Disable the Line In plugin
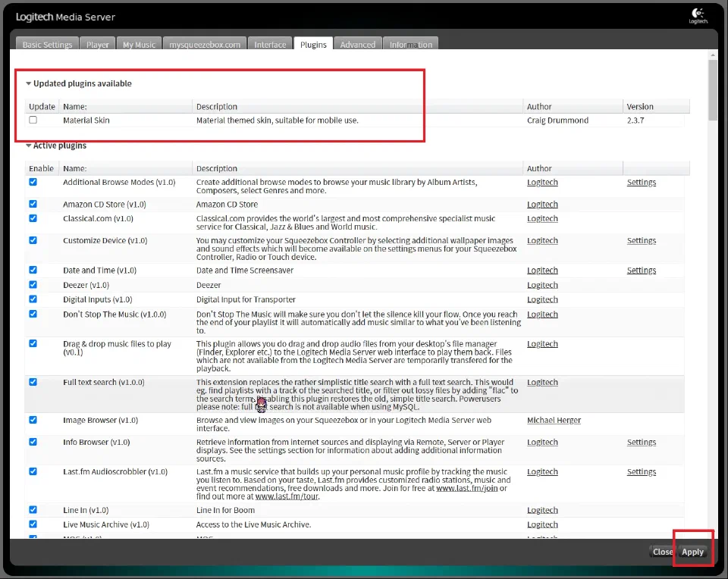 [x=33, y=509]
